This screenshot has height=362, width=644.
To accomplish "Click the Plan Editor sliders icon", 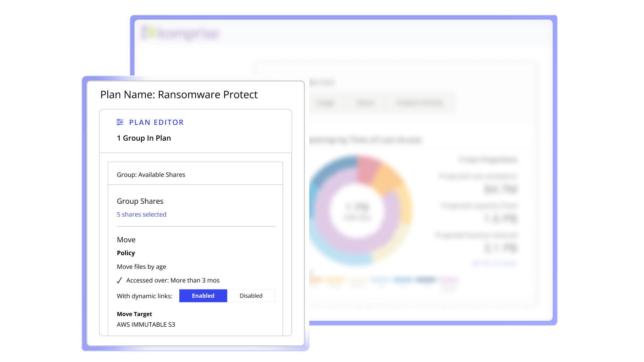I will 120,122.
